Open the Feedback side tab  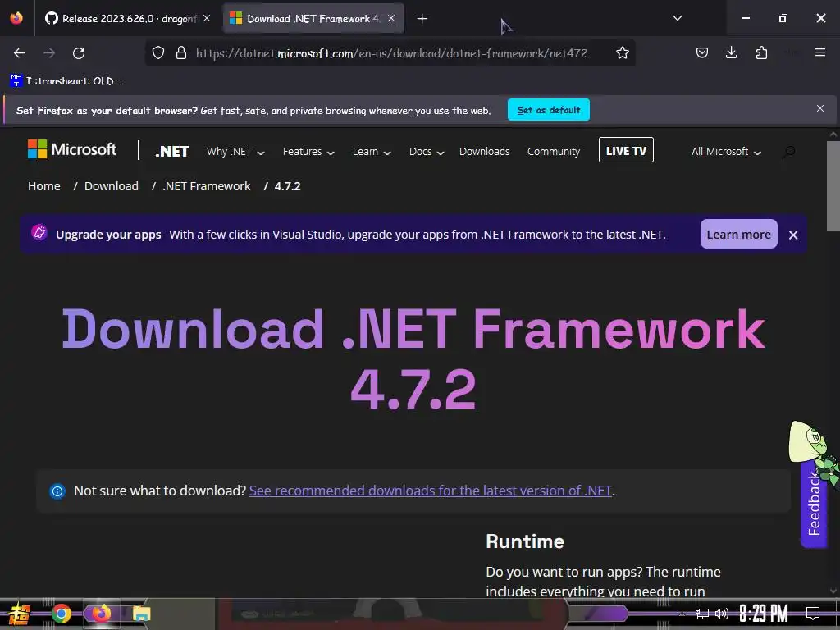click(x=814, y=504)
